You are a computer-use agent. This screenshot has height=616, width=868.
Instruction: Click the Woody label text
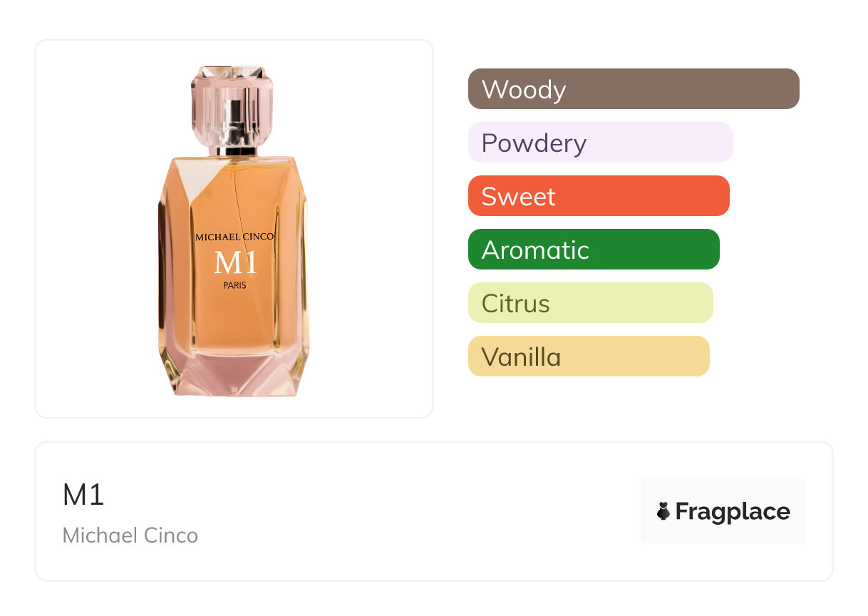point(524,90)
